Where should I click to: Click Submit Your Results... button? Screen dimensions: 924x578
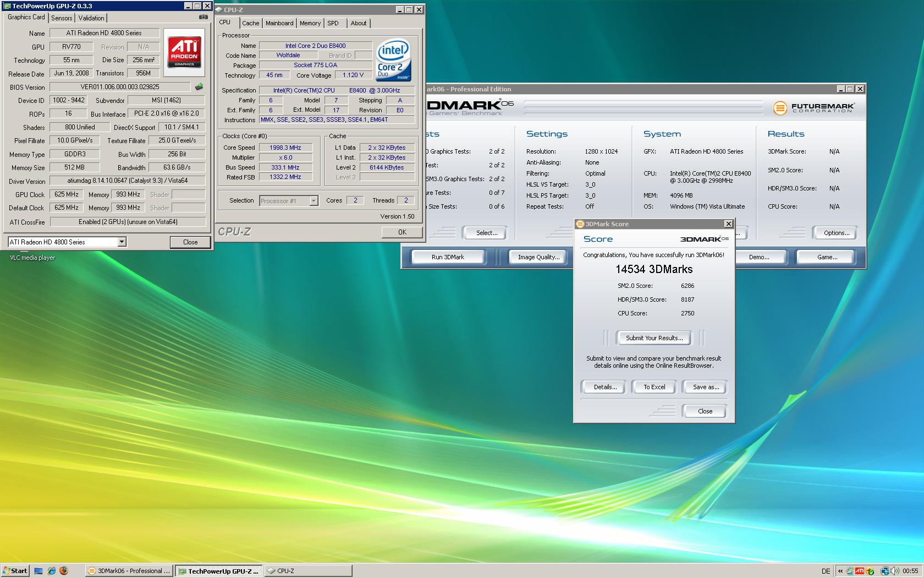654,338
